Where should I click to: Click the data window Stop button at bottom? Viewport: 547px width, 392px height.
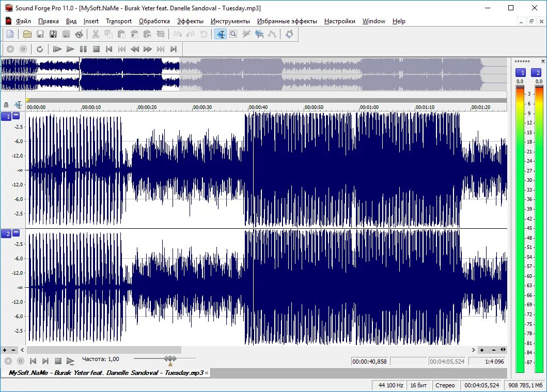(58, 362)
